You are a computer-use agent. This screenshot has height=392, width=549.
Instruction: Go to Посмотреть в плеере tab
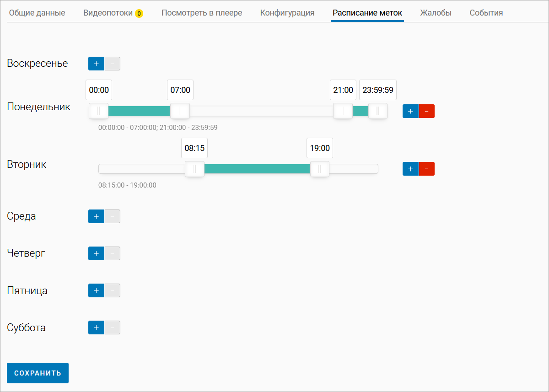202,13
